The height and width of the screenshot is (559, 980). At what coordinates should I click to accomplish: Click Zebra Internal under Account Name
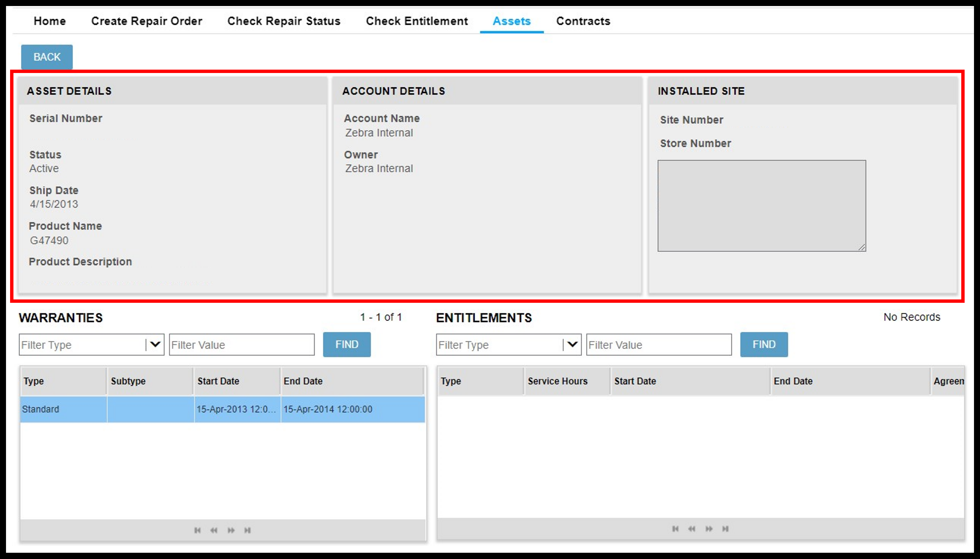379,133
